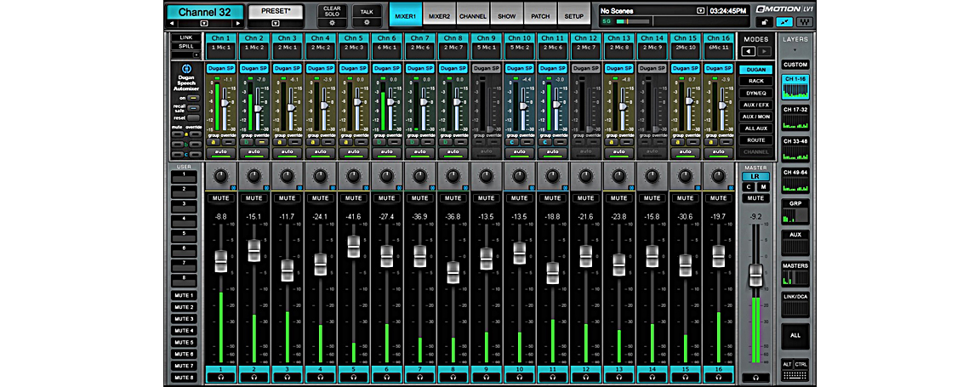Open Channel 32 name dropdown
Image resolution: width=980 pixels, height=387 pixels.
pos(204,24)
